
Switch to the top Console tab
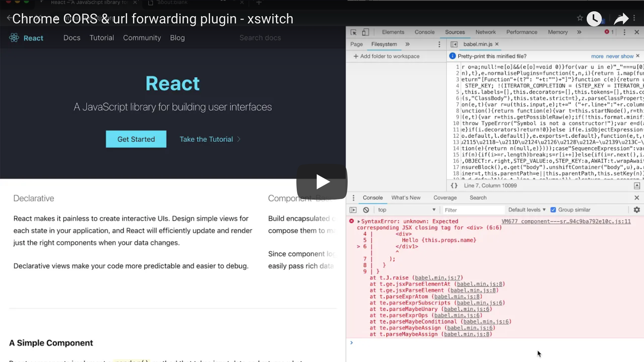click(425, 32)
